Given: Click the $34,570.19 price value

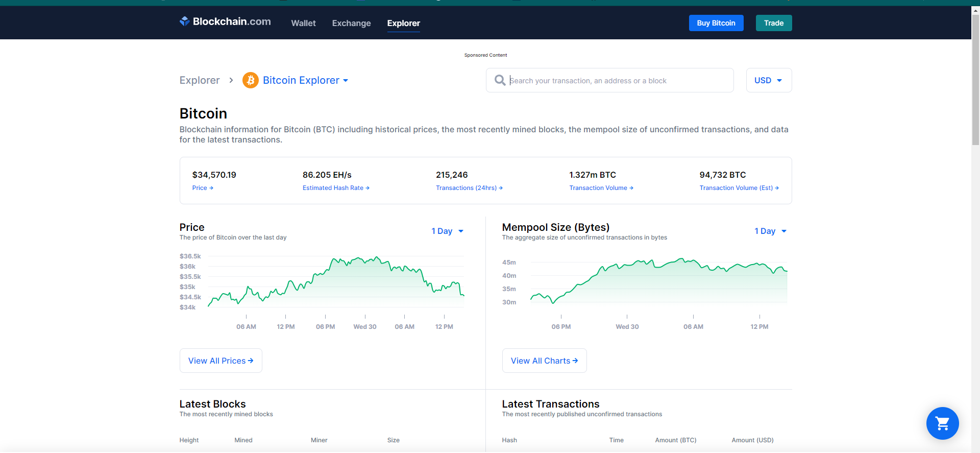Looking at the screenshot, I should [x=214, y=175].
